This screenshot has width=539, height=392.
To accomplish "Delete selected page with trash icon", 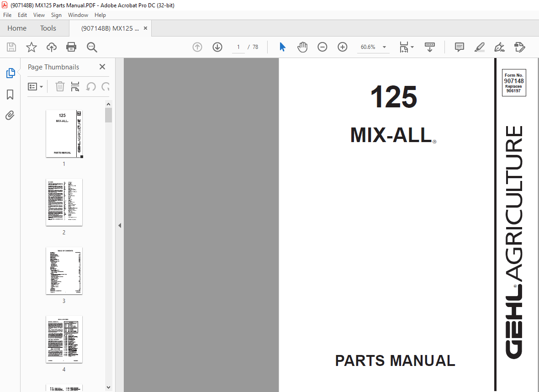I will tap(60, 86).
